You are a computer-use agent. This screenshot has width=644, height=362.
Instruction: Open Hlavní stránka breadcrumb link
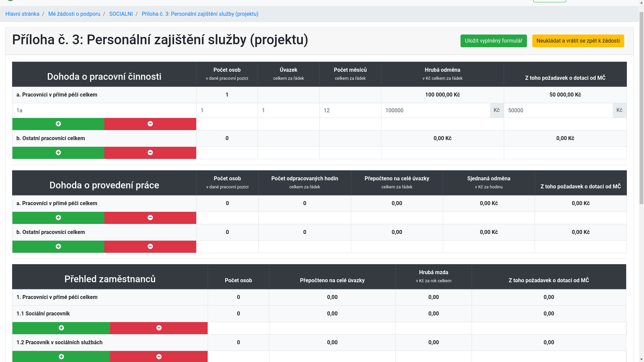22,14
